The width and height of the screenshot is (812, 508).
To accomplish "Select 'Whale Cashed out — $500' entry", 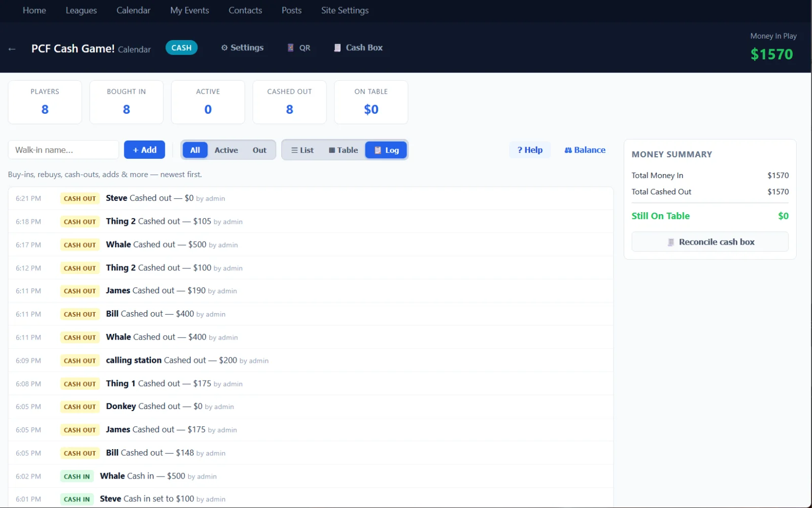I will (311, 245).
